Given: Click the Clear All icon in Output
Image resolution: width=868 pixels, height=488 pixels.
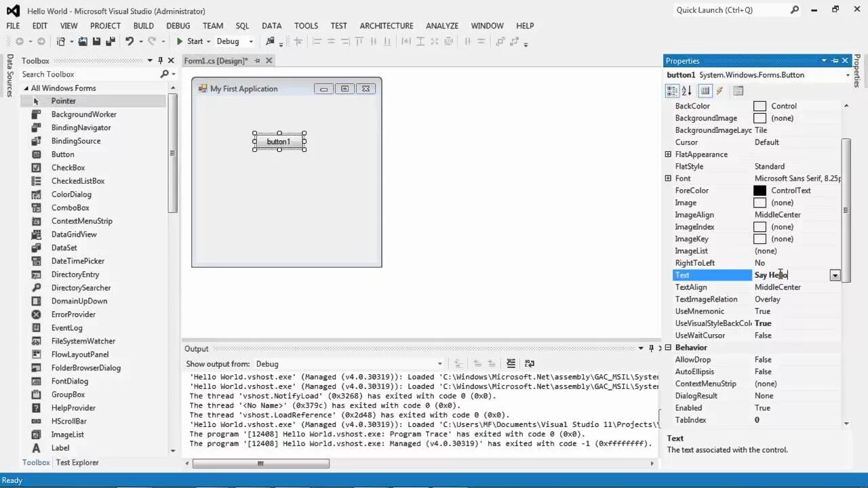Looking at the screenshot, I should click(511, 363).
